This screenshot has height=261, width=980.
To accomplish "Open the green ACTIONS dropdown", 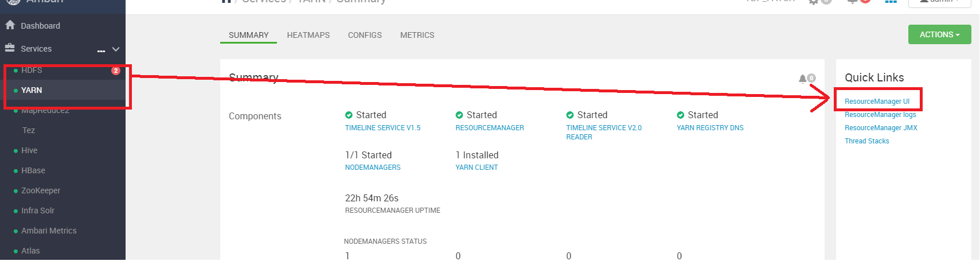I will [939, 34].
